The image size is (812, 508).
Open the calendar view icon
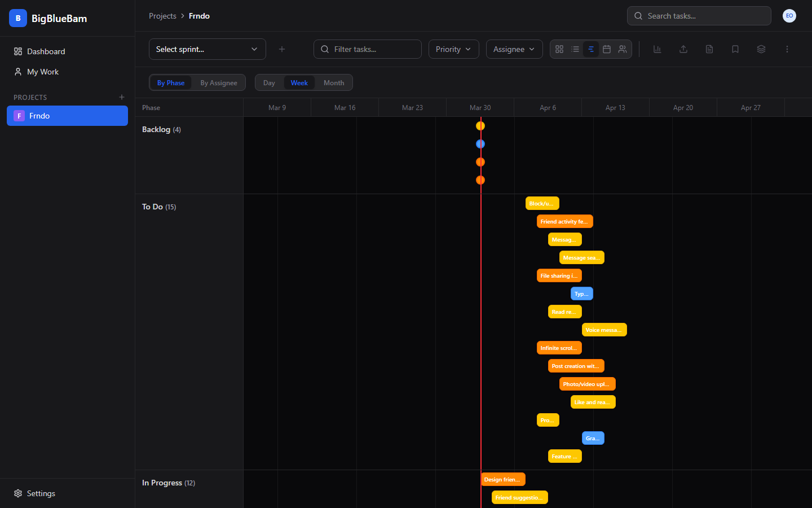[x=607, y=49]
